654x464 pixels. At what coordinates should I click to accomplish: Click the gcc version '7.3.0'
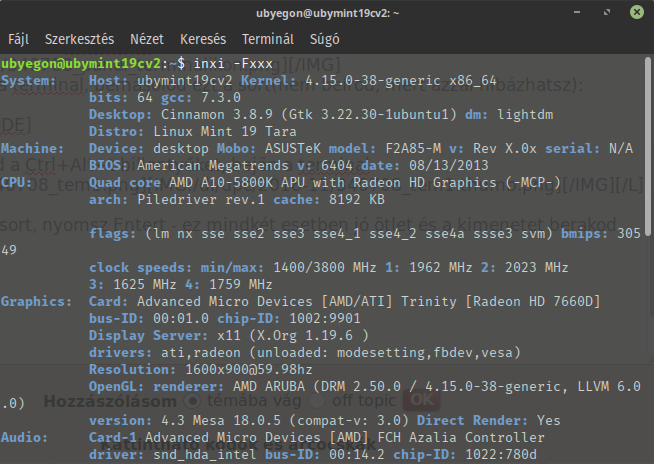[x=221, y=98]
